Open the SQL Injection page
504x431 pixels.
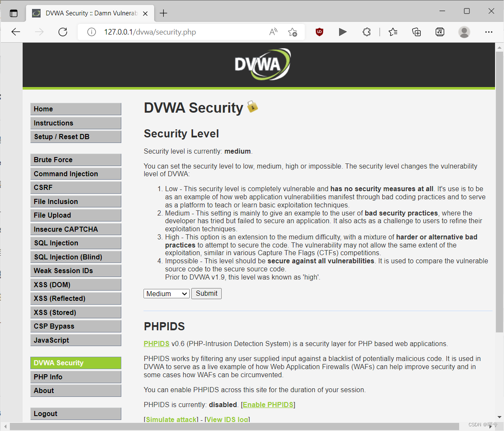[76, 243]
